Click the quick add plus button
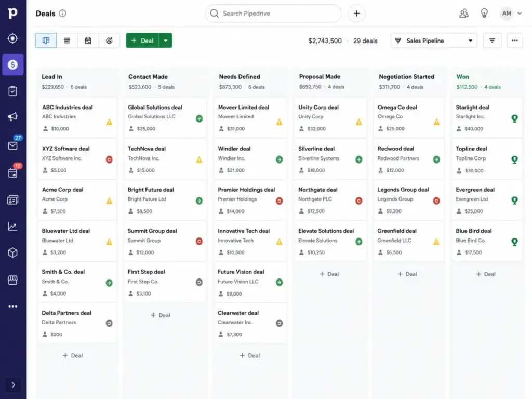This screenshot has width=532, height=399. pyautogui.click(x=356, y=14)
